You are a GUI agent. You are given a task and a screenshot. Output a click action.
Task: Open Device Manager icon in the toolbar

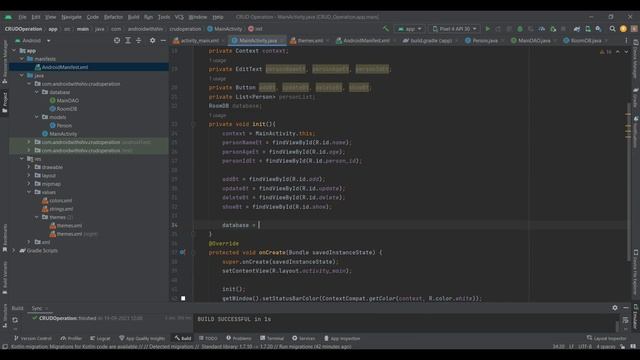(588, 29)
